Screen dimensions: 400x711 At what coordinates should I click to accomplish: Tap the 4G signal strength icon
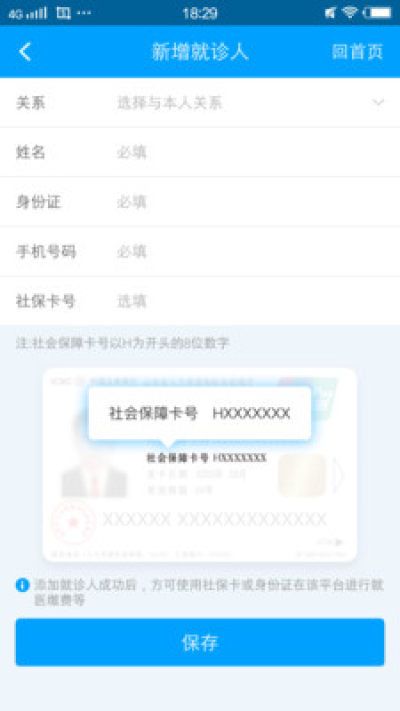tap(28, 13)
